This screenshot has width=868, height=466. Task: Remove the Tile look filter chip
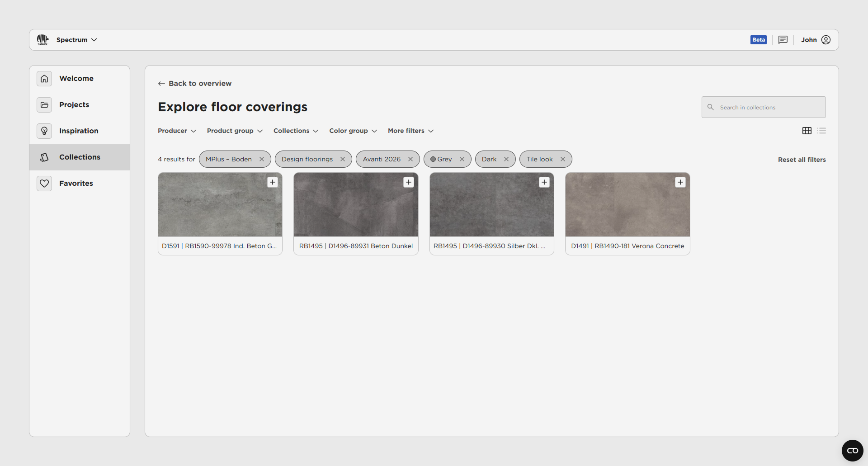pyautogui.click(x=563, y=159)
